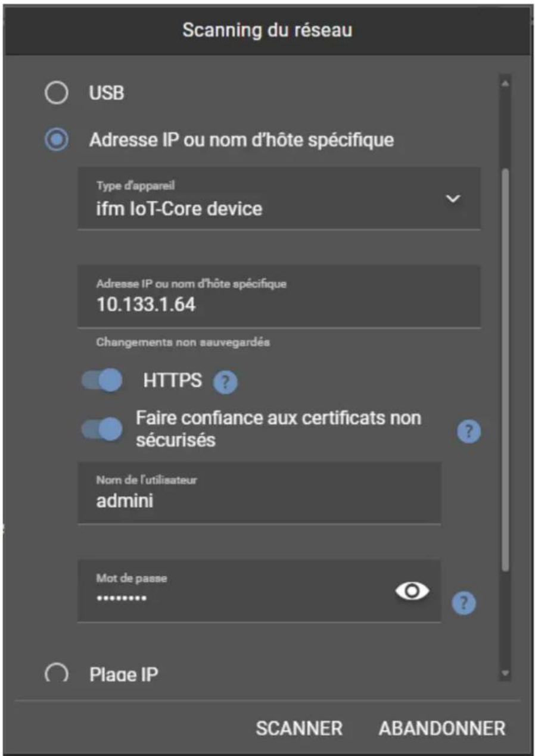Click the scrollbar down arrow

coord(505,674)
